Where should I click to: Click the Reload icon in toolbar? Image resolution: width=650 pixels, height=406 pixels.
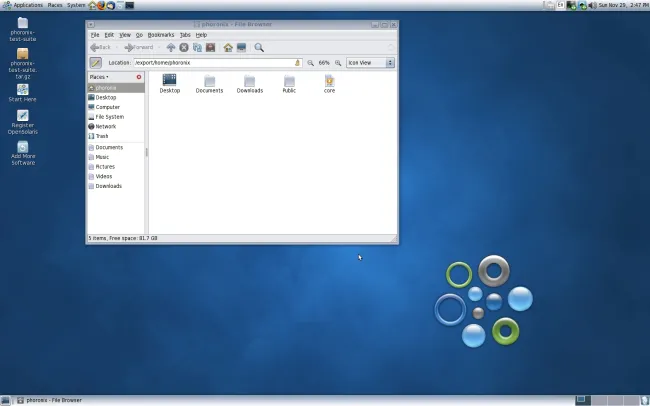(x=197, y=47)
